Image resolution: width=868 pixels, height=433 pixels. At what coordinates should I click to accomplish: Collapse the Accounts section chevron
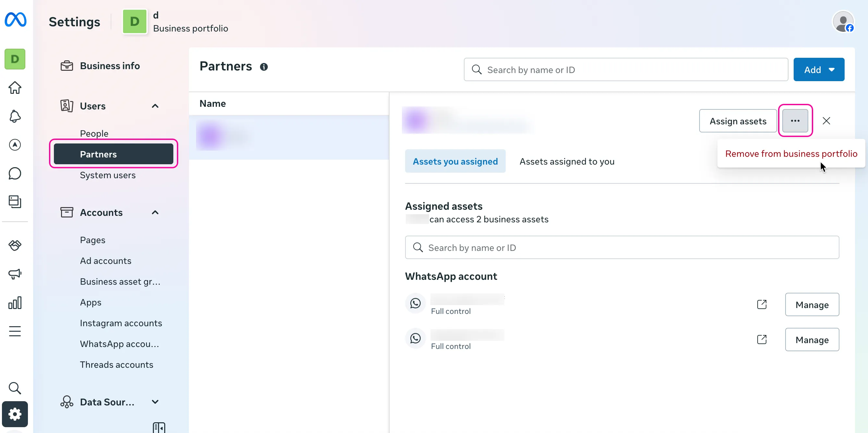coord(155,213)
